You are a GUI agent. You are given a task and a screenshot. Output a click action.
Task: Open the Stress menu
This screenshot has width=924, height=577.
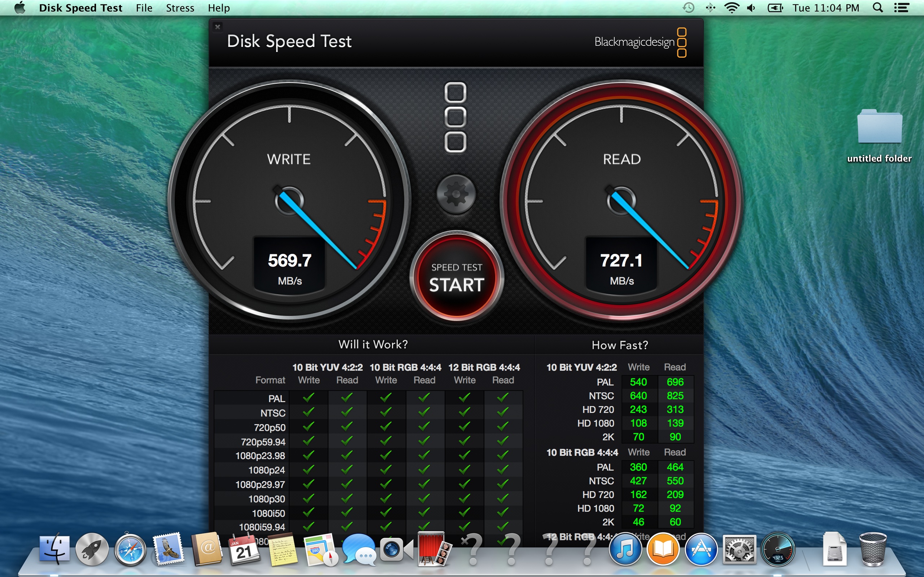click(x=180, y=8)
